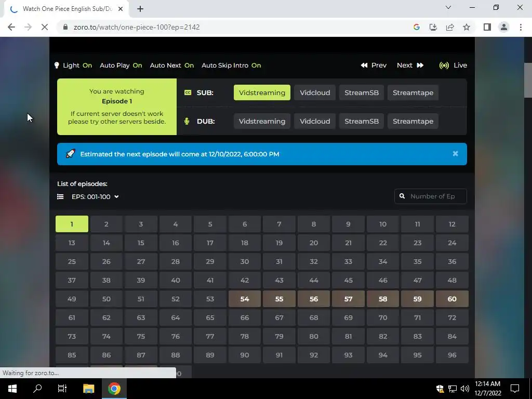The width and height of the screenshot is (532, 399).
Task: Select SUB Vidstreaming server
Action: tap(262, 92)
